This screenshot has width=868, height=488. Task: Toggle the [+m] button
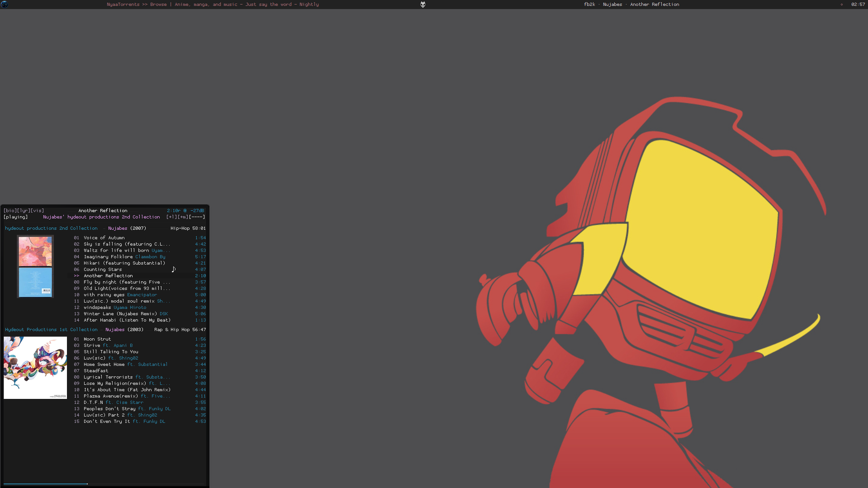[183, 217]
